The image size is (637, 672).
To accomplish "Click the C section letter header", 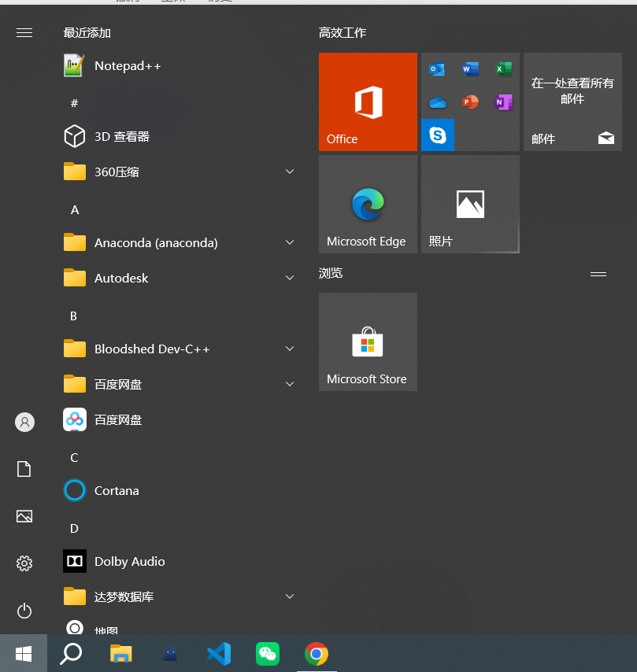I will (x=74, y=458).
